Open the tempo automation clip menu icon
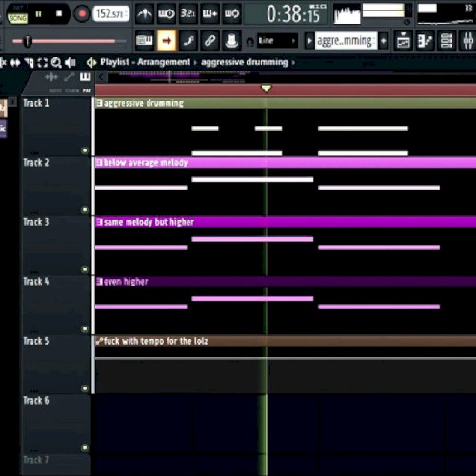Viewport: 476px width, 476px height. tap(99, 341)
